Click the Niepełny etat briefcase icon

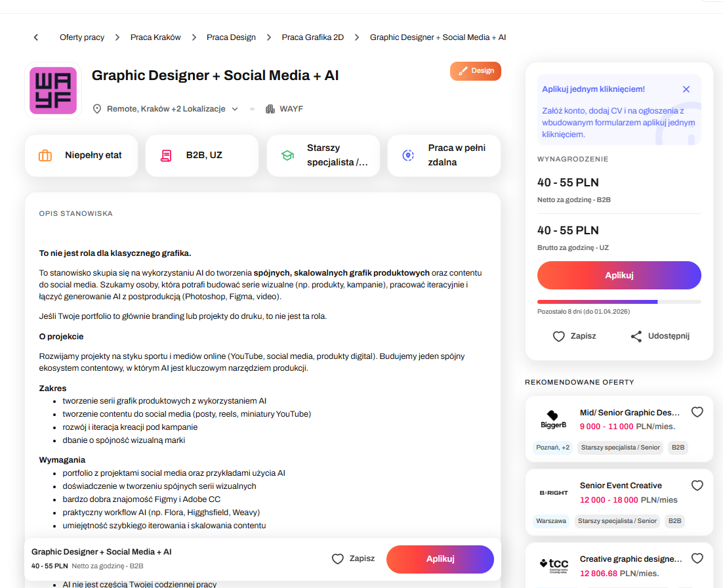pyautogui.click(x=45, y=156)
